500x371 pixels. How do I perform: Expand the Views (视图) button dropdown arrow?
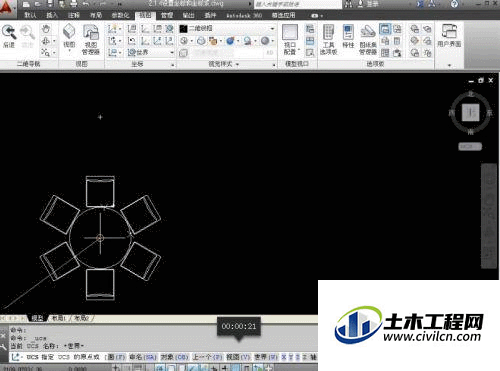69,51
